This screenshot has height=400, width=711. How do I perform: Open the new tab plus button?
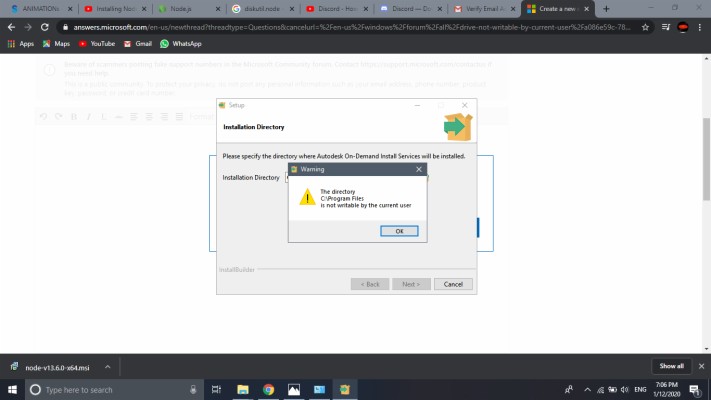point(606,9)
